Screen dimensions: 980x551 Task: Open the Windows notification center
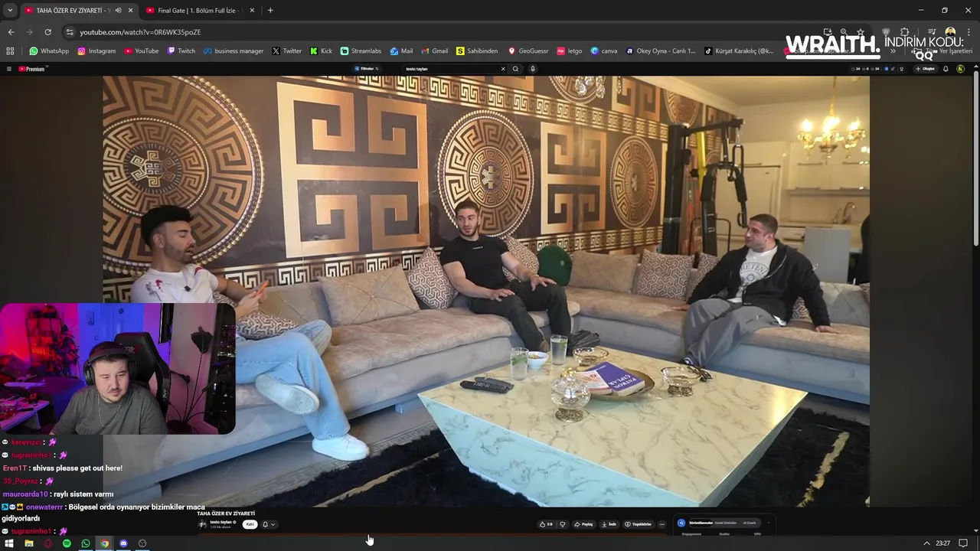(963, 543)
